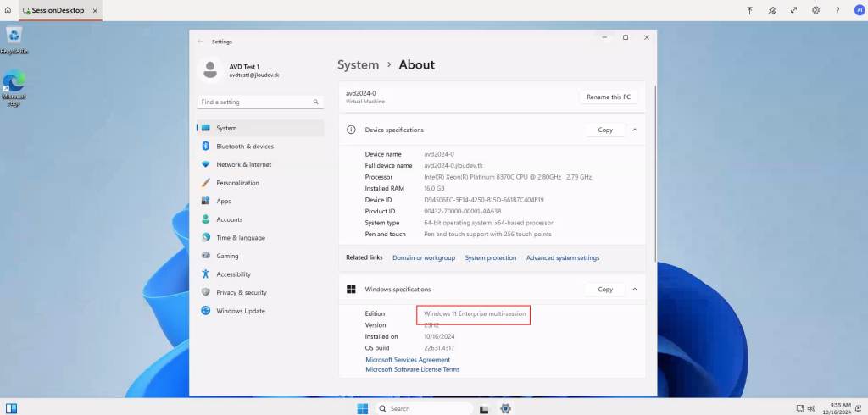This screenshot has width=868, height=415.
Task: Click the AVD Test 1 profile picture
Action: (x=210, y=70)
